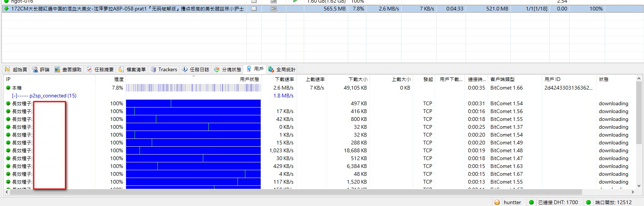Sort peers by IP column header

(x=48, y=79)
